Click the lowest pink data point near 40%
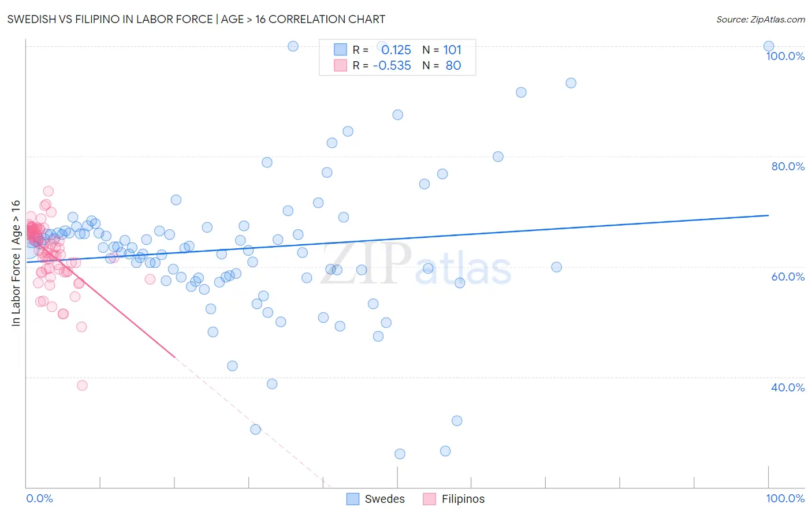 point(82,385)
